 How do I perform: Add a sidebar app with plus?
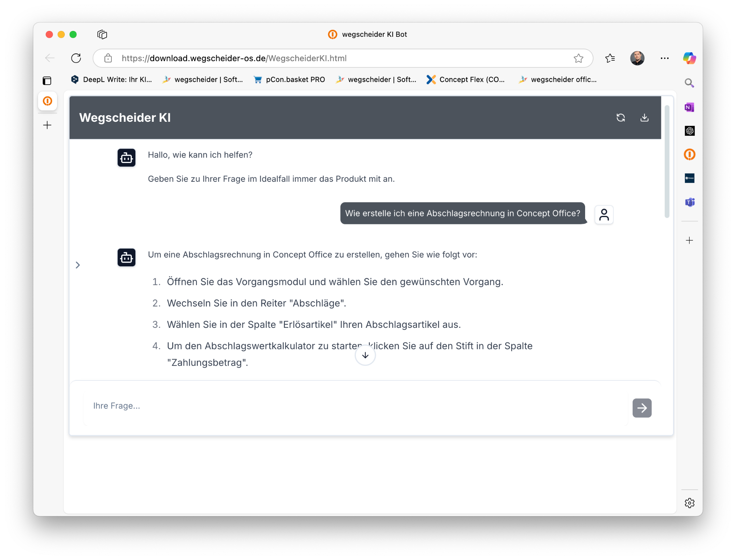tap(689, 240)
